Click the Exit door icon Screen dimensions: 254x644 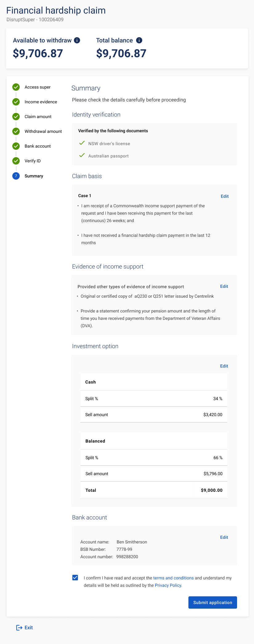point(19,627)
